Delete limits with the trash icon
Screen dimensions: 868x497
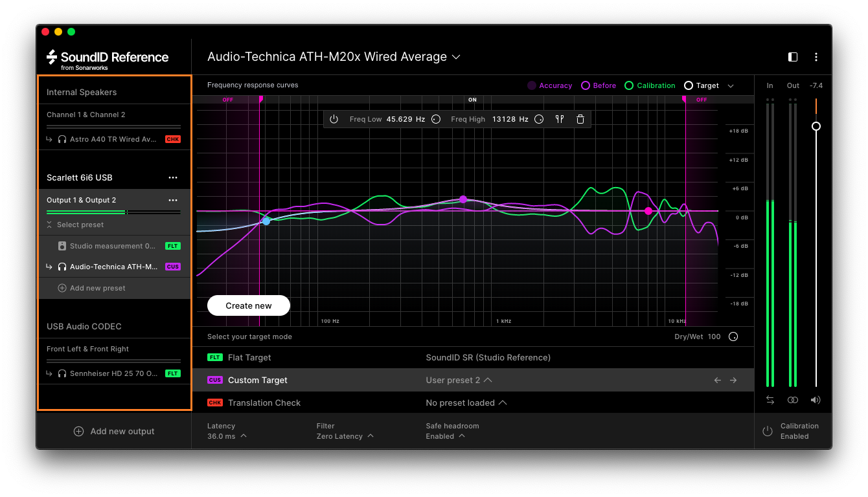tap(580, 119)
